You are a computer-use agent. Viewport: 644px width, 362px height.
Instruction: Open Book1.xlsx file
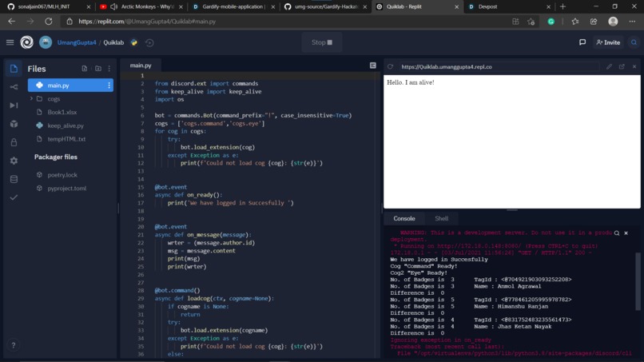click(62, 112)
